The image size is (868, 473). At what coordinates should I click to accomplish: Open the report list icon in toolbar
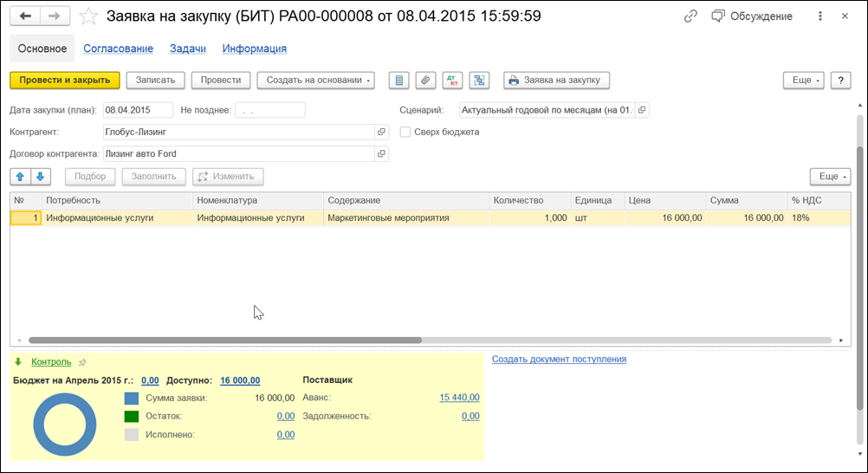point(399,81)
